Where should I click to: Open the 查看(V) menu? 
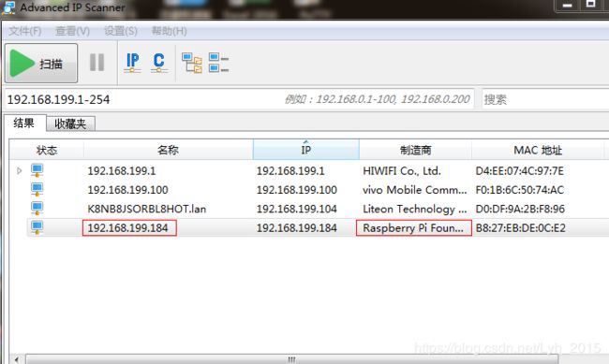[x=72, y=31]
